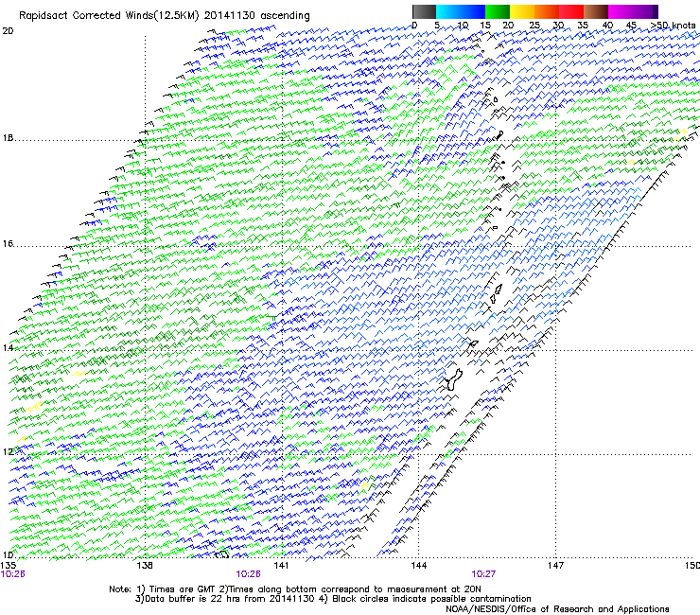The height and width of the screenshot is (615, 700).
Task: Click the Rota island outline north of Guam
Action: pos(474,343)
